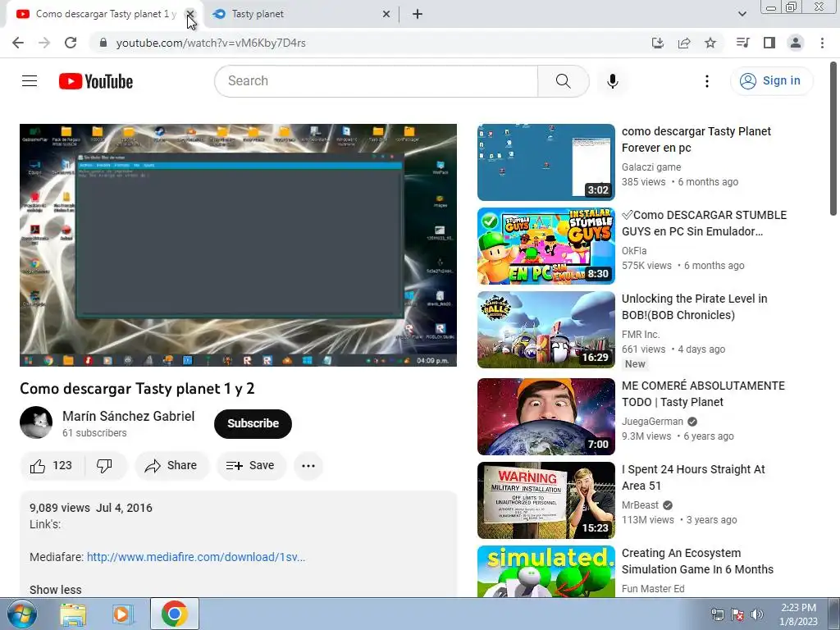Viewport: 840px width, 630px height.
Task: Open Action Center flag in system tray
Action: [737, 614]
